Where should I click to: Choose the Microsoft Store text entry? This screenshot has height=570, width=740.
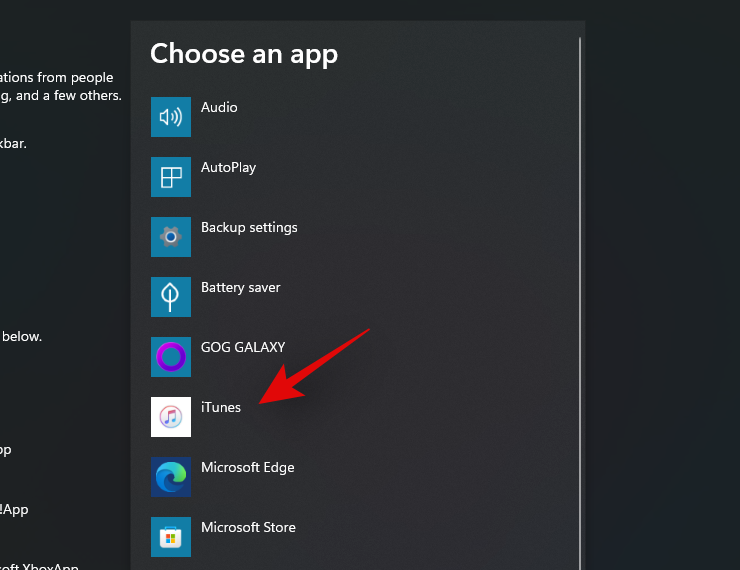click(x=248, y=527)
